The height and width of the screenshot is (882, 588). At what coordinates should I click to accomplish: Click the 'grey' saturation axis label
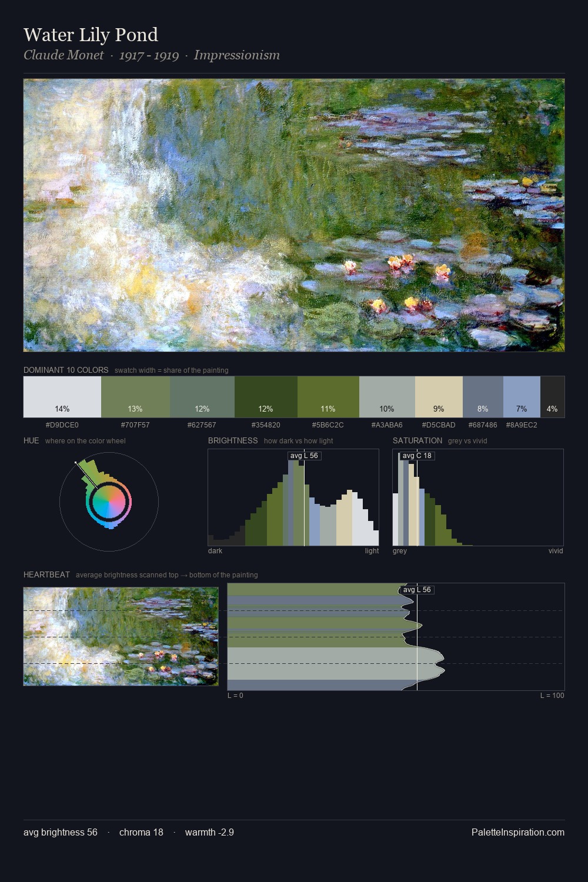point(400,551)
